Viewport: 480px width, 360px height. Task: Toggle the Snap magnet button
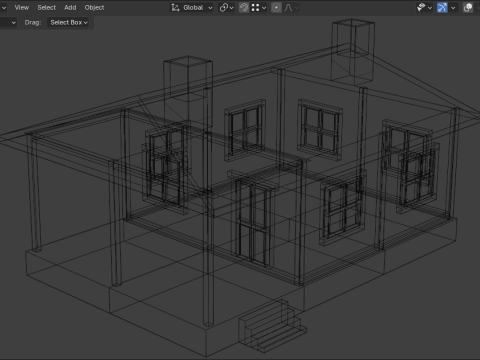[x=244, y=7]
